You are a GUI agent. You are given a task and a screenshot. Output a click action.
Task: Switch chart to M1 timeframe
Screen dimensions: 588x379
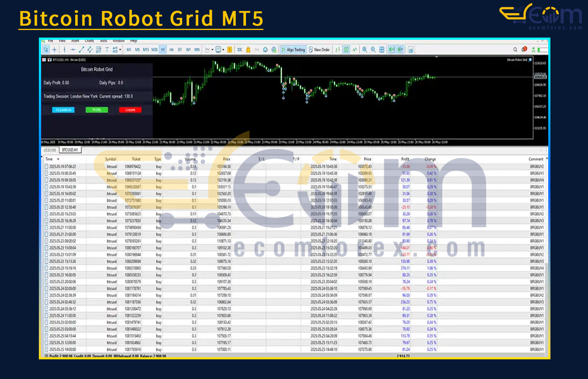(129, 50)
